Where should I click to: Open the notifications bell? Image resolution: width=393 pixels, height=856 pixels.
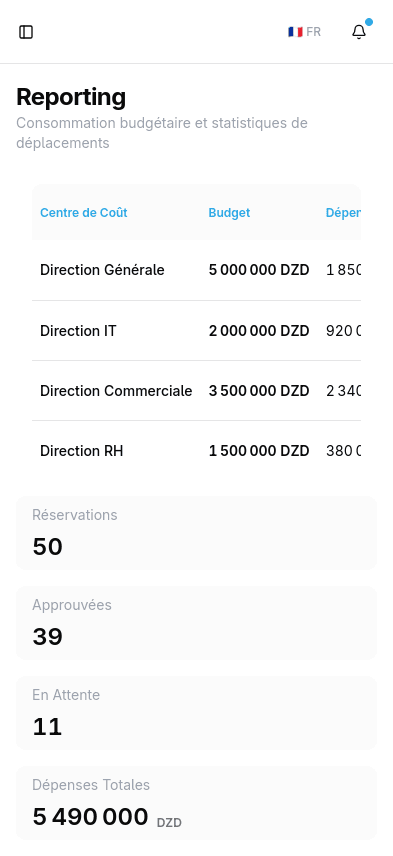click(359, 32)
